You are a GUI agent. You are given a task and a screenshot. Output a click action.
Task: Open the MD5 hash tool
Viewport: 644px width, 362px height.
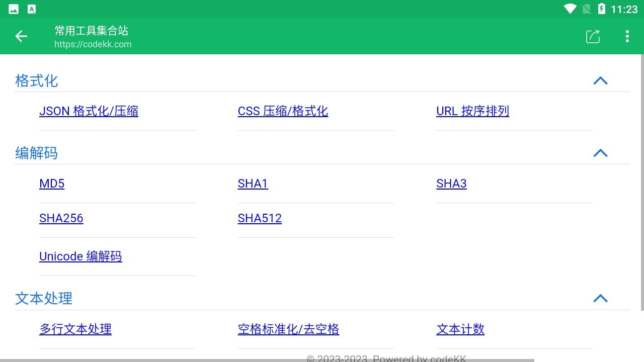click(x=52, y=184)
